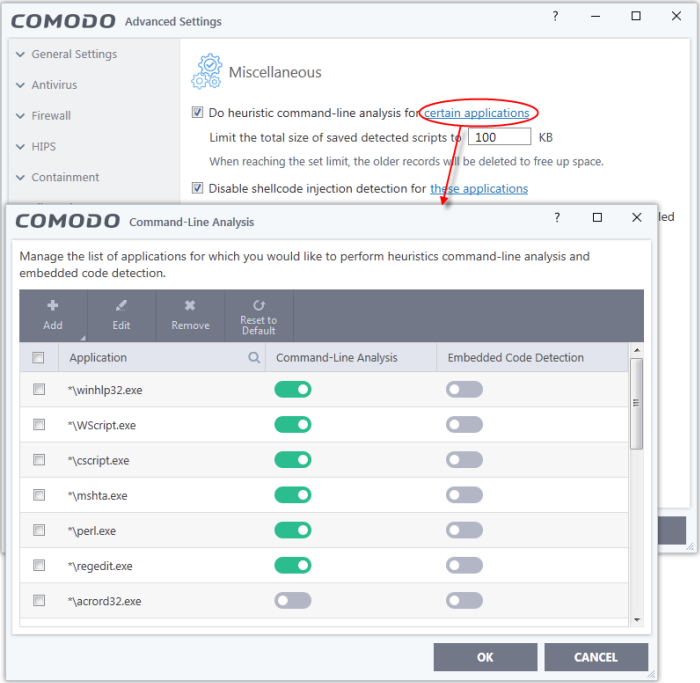Check the box for cscript.exe row
Viewport: 700px width, 683px height.
39,460
